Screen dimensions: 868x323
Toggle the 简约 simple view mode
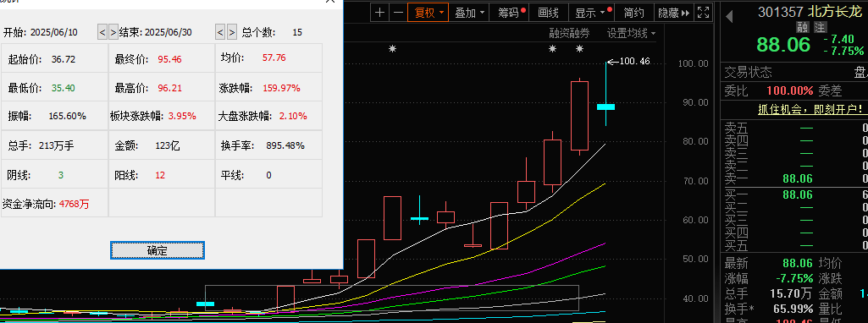click(x=633, y=12)
